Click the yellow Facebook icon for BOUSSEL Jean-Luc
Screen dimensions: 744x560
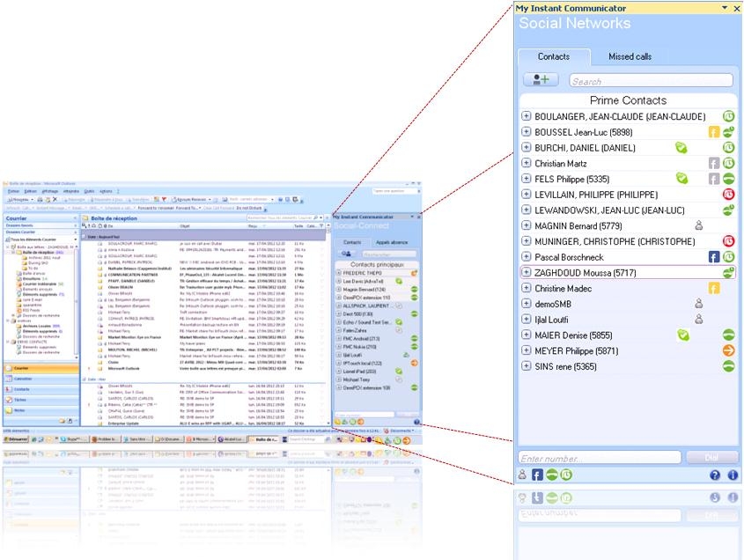coord(714,132)
